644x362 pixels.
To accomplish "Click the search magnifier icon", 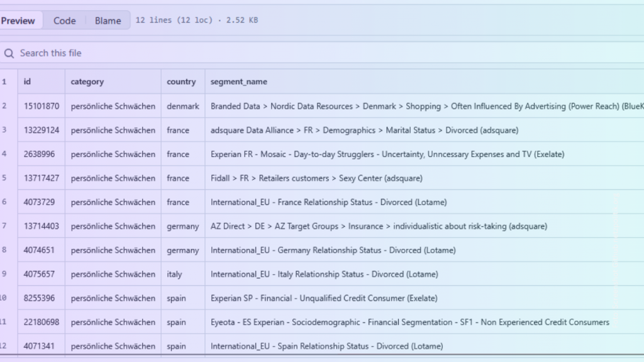I will 9,53.
